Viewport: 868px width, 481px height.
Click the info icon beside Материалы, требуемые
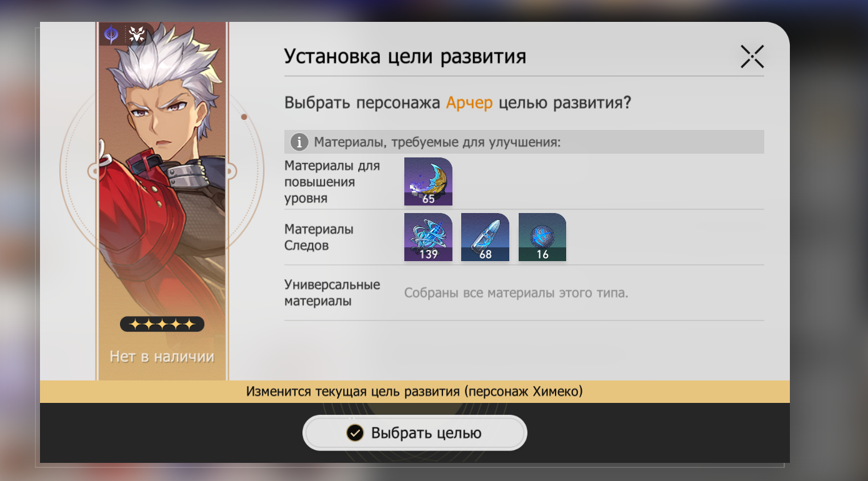pyautogui.click(x=299, y=142)
